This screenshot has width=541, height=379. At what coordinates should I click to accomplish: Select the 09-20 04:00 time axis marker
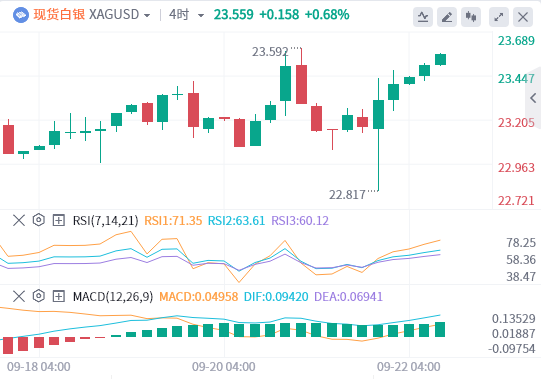pos(224,367)
